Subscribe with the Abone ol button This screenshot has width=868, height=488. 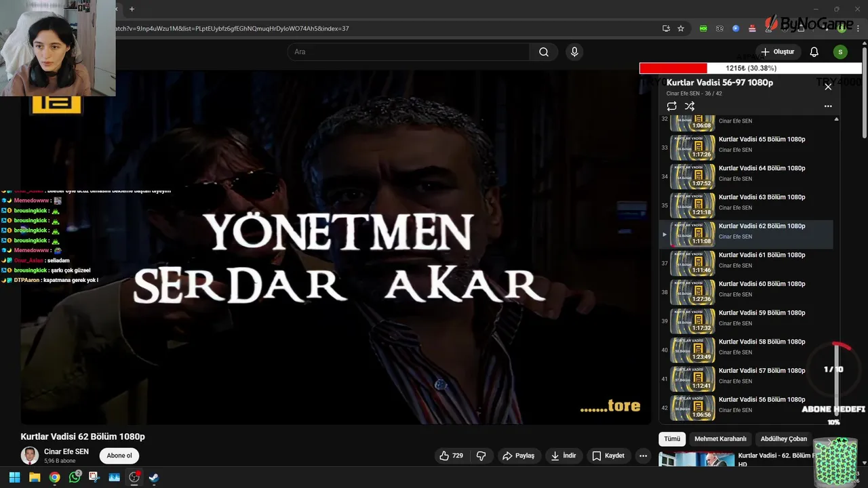[119, 456]
